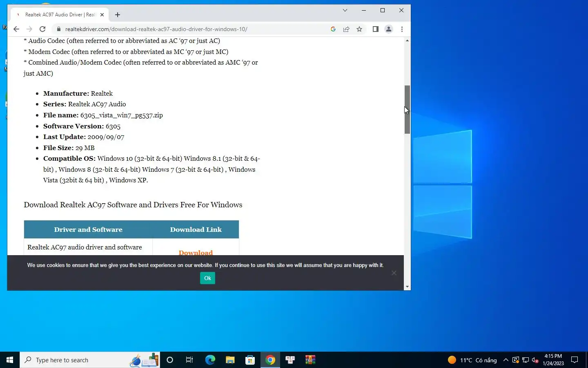Screen dimensions: 588x368
Task: Click the 'Driver and Software' table header
Action: (88, 229)
